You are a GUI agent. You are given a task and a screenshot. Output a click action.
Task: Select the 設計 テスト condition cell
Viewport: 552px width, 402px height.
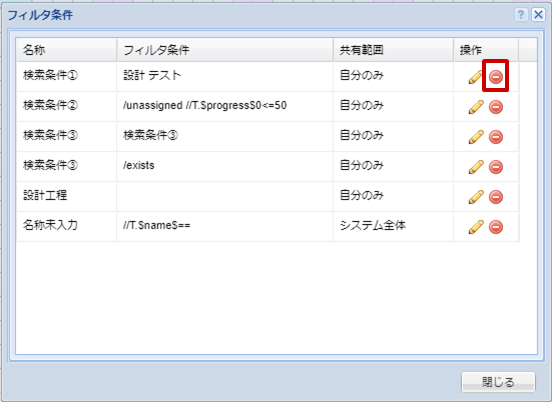(x=225, y=77)
